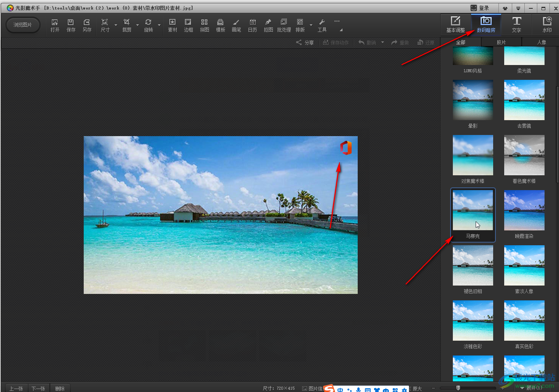Image resolution: width=559 pixels, height=392 pixels.
Task: Click the 登录 login button
Action: 480,8
